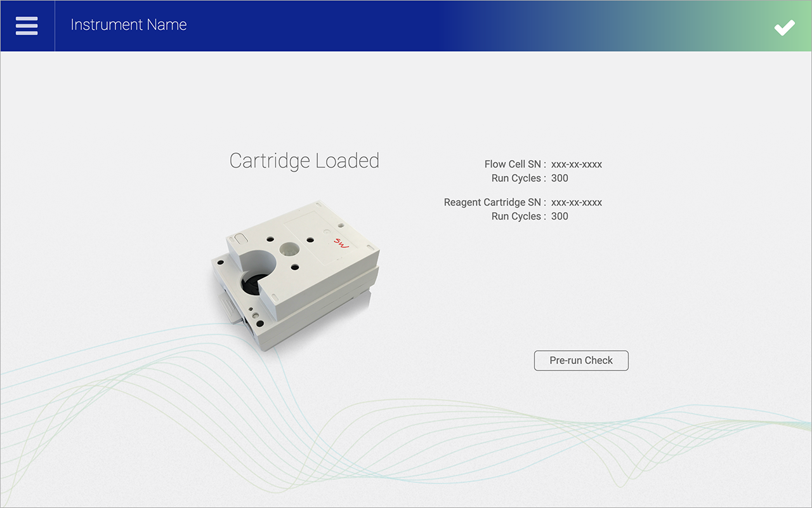Open the hamburger menu
Image resolution: width=812 pixels, height=508 pixels.
tap(27, 25)
